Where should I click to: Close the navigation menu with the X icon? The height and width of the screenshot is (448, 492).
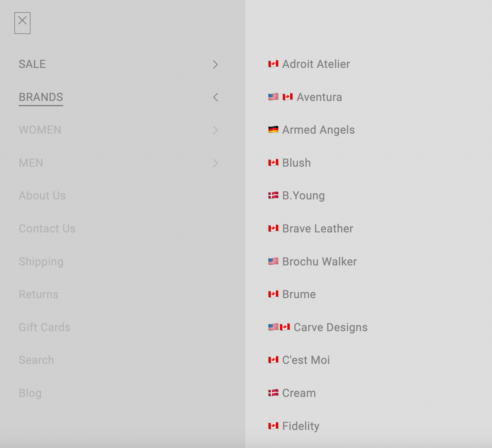coord(22,23)
